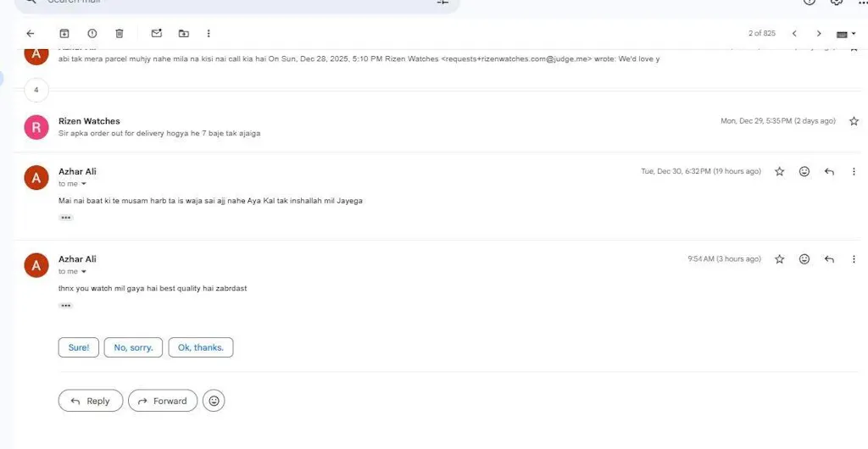The height and width of the screenshot is (449, 868).
Task: Go to the newer conversation arrow
Action: [794, 34]
